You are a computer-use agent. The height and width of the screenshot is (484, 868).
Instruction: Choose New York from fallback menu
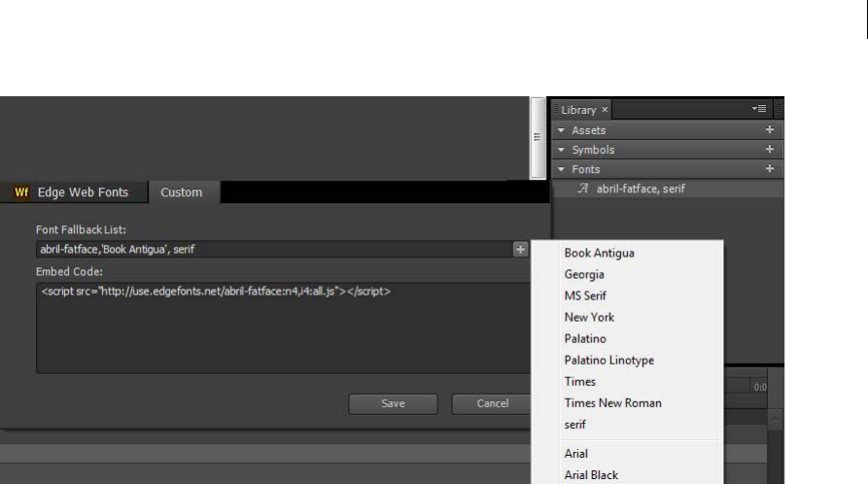(589, 317)
